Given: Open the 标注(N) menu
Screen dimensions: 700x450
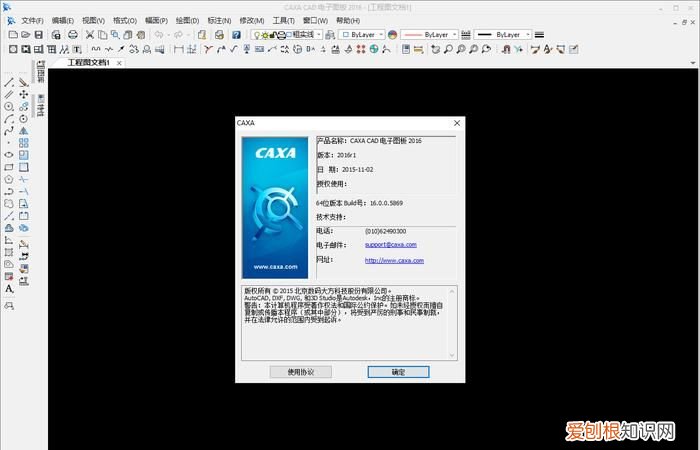Looking at the screenshot, I should pos(219,21).
